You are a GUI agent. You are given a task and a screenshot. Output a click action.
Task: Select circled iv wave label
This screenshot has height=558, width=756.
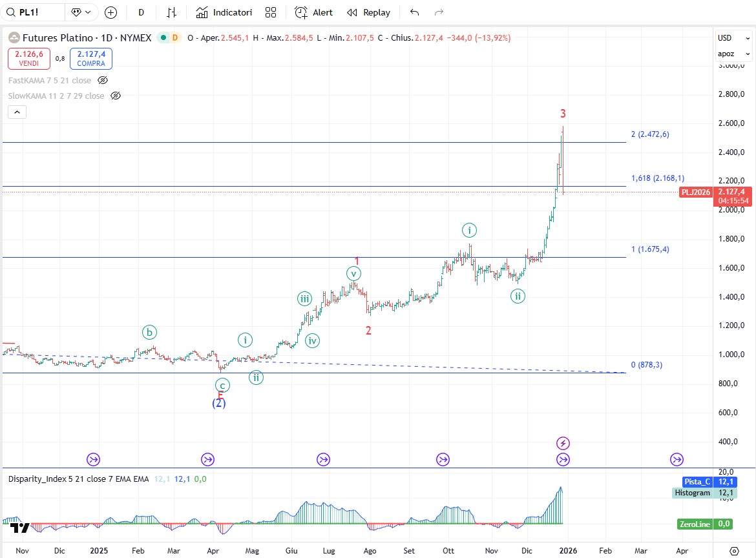click(x=313, y=341)
